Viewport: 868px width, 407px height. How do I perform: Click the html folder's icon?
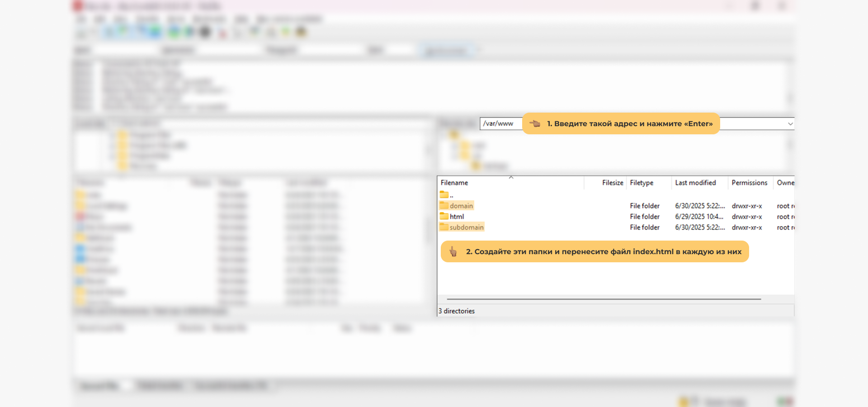pos(444,217)
